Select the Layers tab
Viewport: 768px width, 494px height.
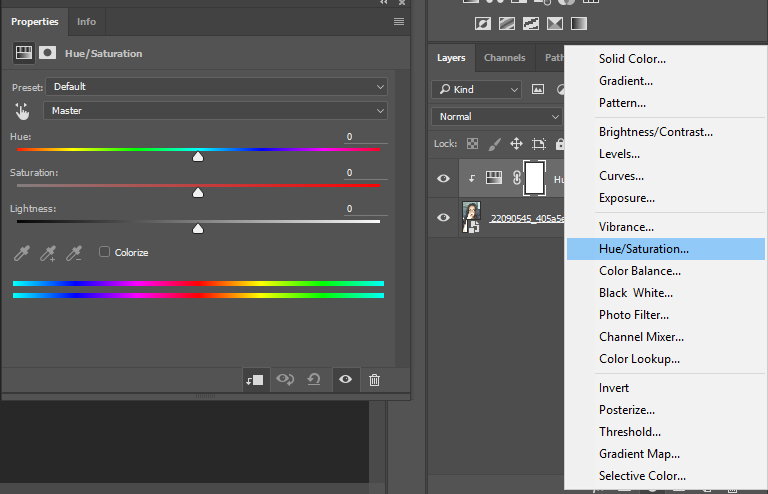451,57
